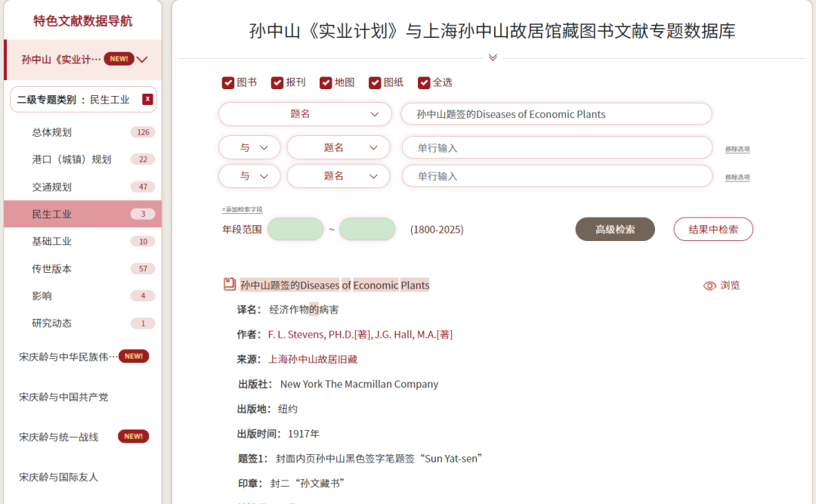The width and height of the screenshot is (816, 504).
Task: Toggle off the 全选 checkbox
Action: click(x=424, y=82)
